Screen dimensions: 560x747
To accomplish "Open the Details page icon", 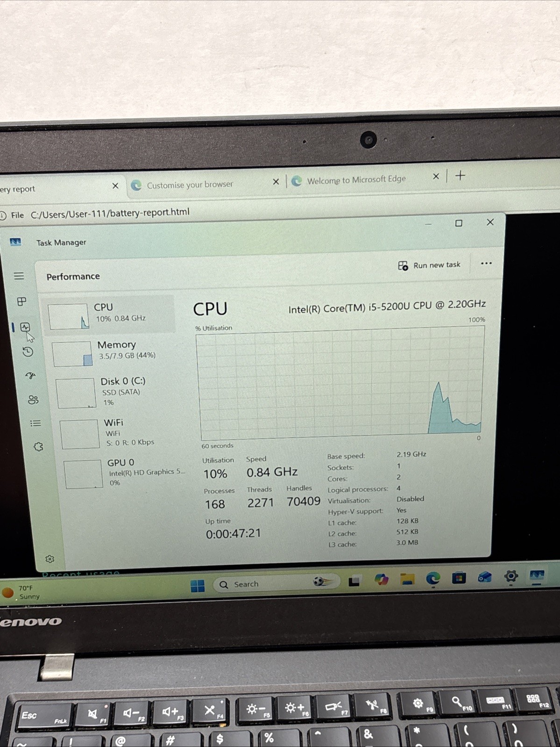I will point(35,423).
